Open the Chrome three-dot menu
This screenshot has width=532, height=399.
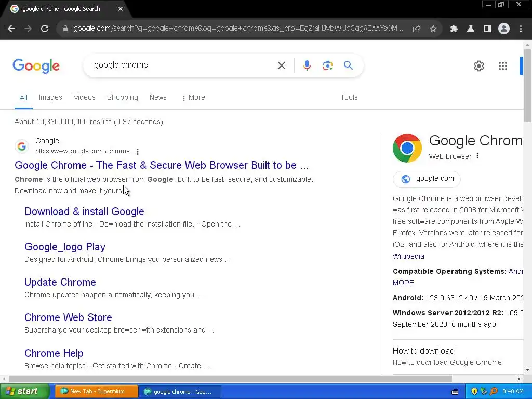point(521,29)
